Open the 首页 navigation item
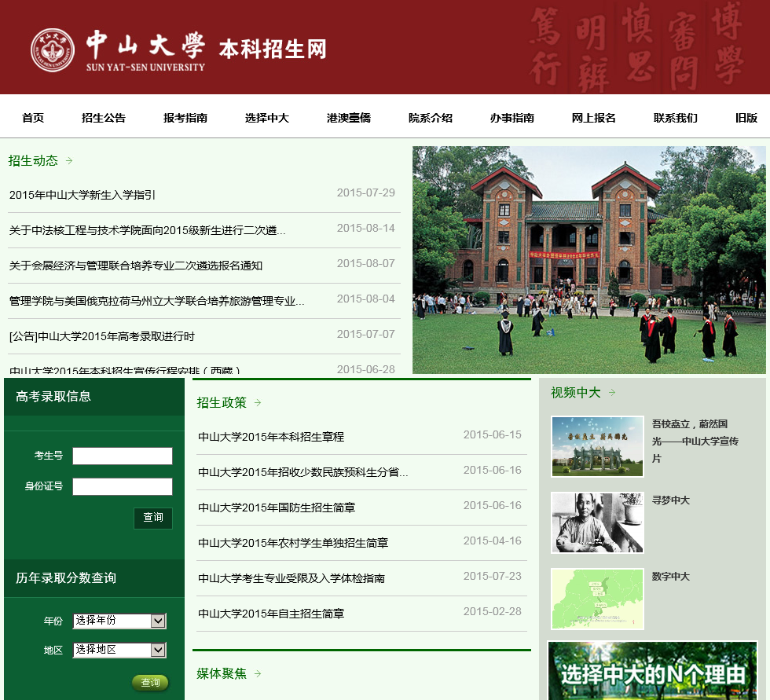The width and height of the screenshot is (770, 700). coord(33,118)
